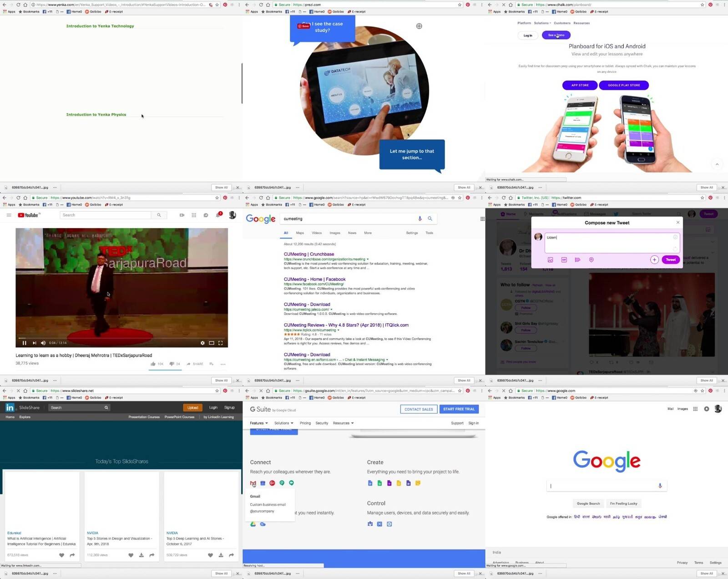
Task: Click the YouTube search magnifier button
Action: click(159, 215)
